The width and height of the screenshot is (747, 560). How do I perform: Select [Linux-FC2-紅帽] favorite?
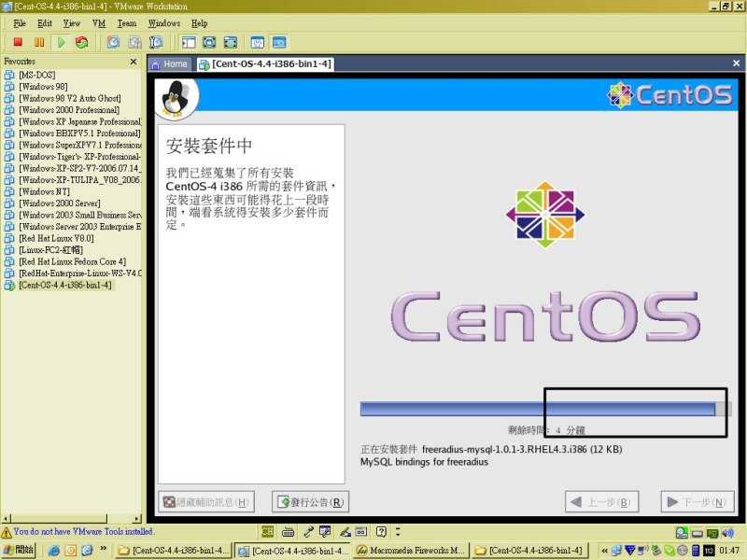51,250
